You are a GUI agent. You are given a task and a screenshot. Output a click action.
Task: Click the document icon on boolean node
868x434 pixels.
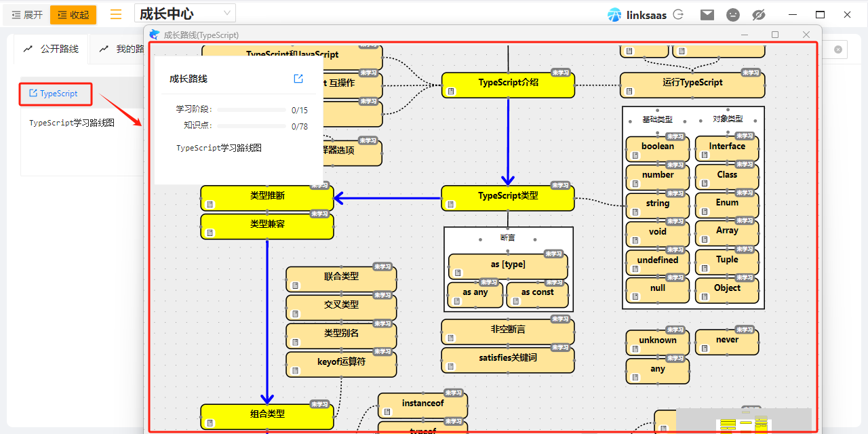click(x=635, y=155)
